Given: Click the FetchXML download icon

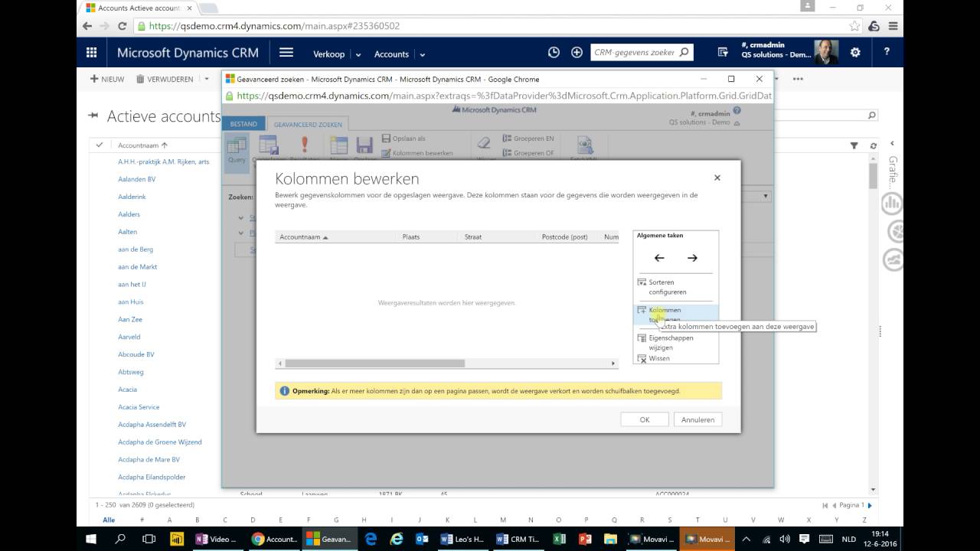Looking at the screenshot, I should point(586,145).
